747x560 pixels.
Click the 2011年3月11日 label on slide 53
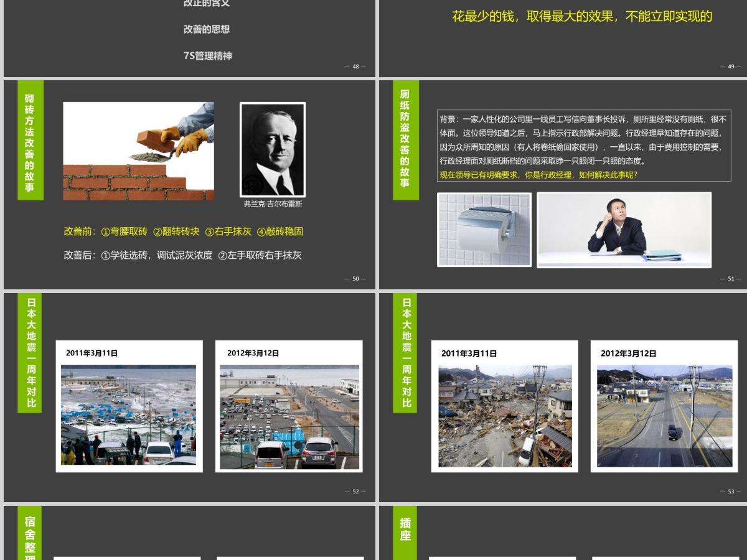click(x=469, y=353)
